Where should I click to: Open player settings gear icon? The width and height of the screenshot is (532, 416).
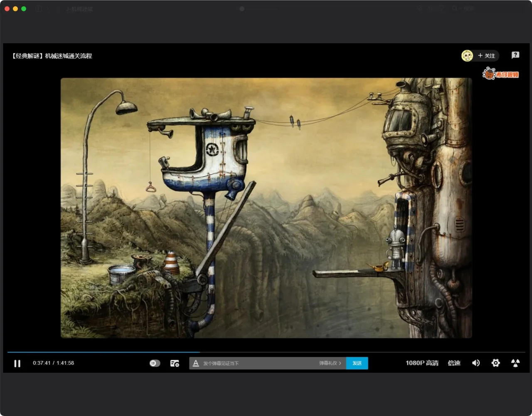(495, 363)
